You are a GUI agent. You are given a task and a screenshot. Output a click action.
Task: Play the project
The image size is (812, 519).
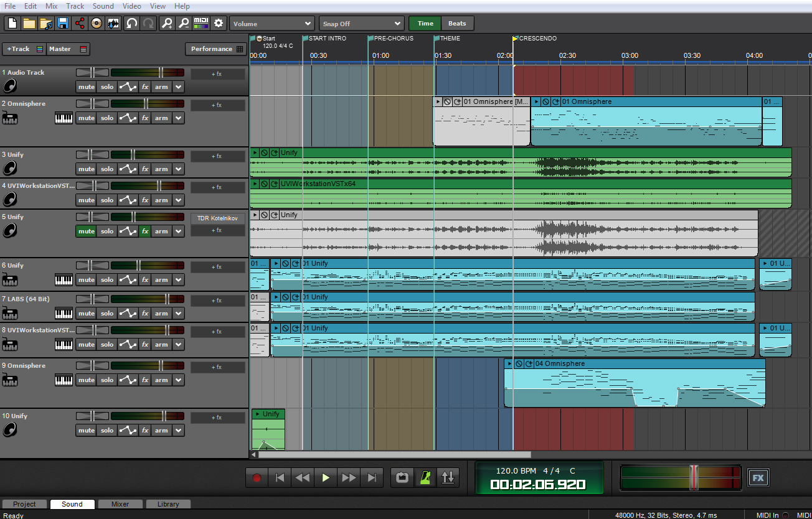coord(326,478)
